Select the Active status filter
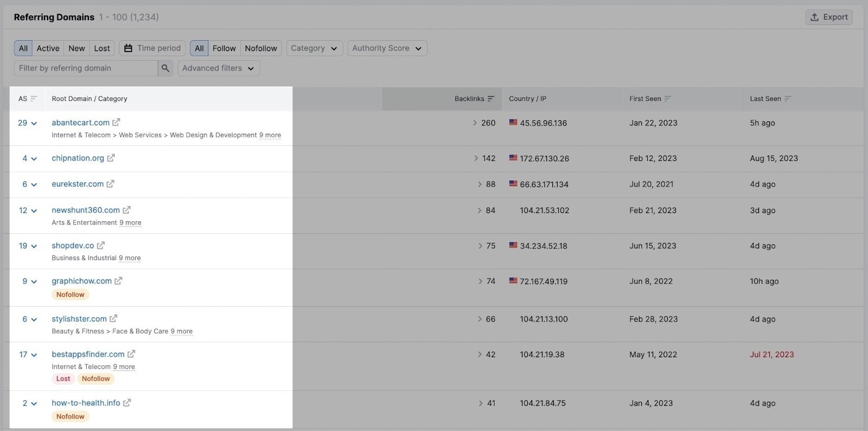 click(48, 48)
